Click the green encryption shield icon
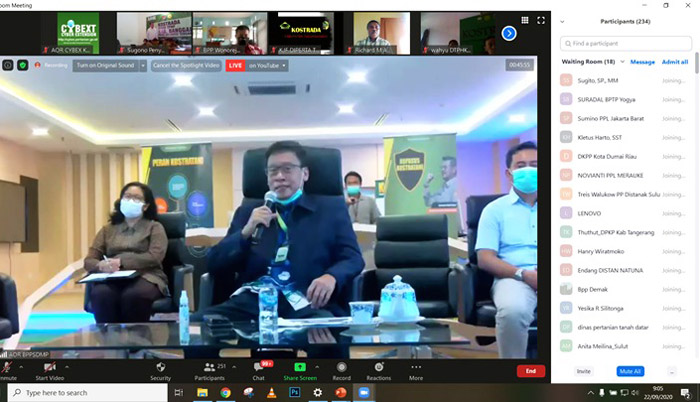Viewport: 700px width, 402px height. coord(21,65)
